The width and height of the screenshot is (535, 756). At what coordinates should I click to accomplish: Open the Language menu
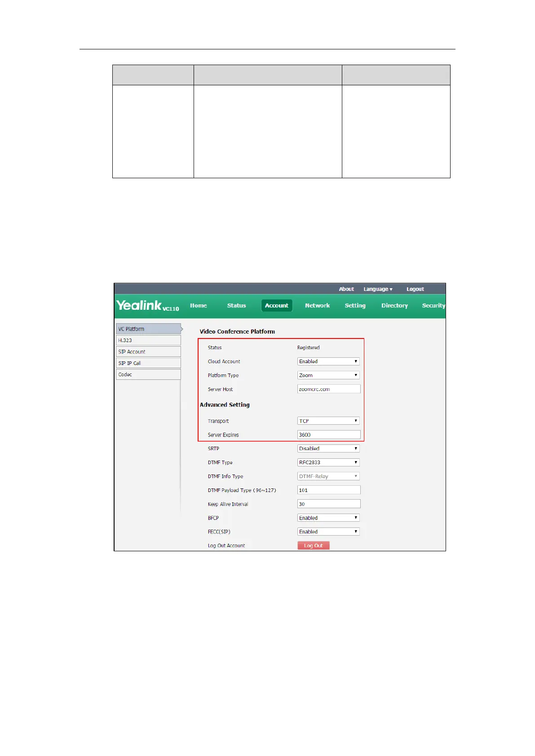pos(378,289)
